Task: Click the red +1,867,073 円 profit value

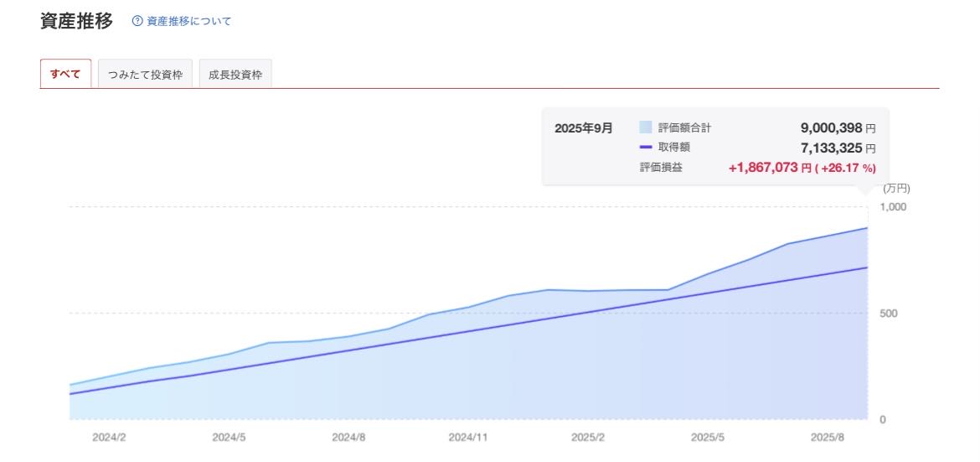Action: tap(770, 168)
